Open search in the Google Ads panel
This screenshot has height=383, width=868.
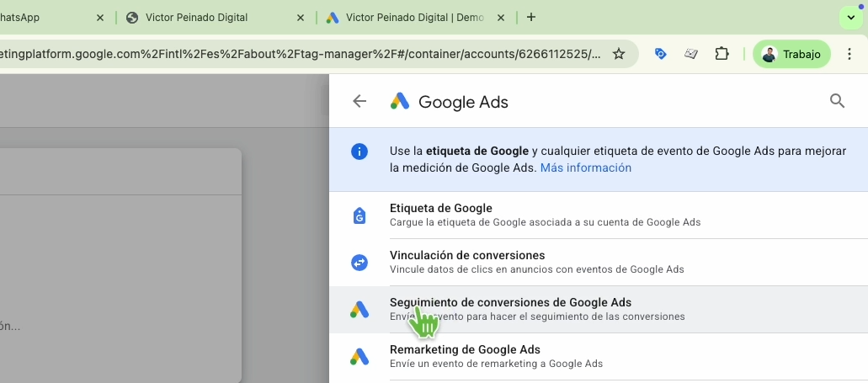[837, 101]
